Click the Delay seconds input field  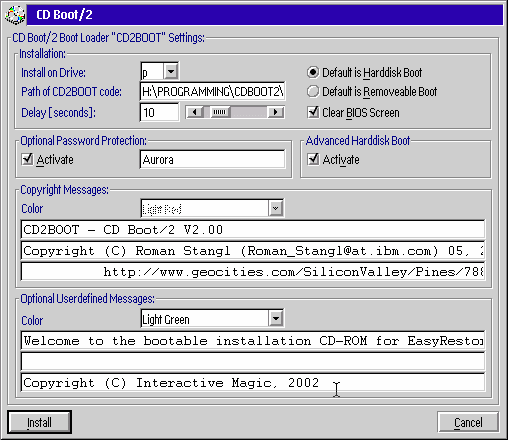tap(159, 112)
